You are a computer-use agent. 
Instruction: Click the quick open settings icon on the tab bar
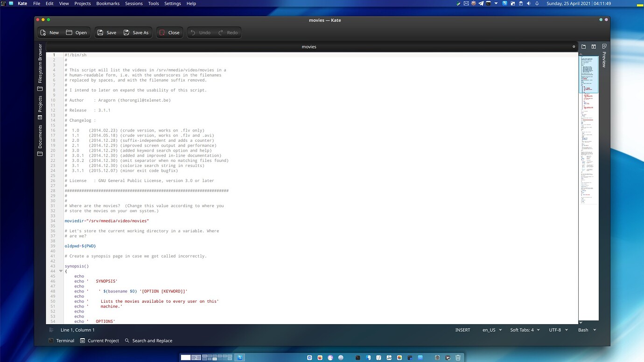coord(573,47)
